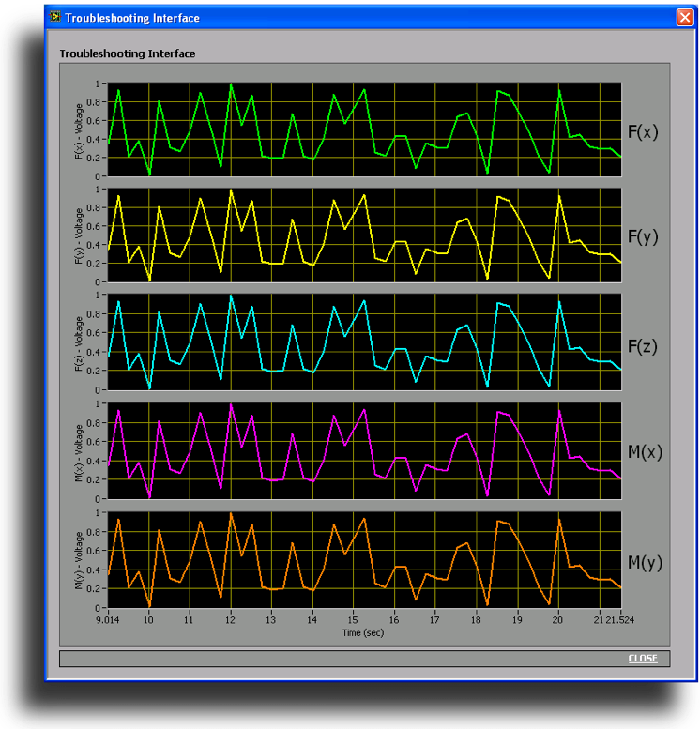This screenshot has height=729, width=700.
Task: Close the Troubleshooting Interface window with the X button
Action: tap(684, 18)
